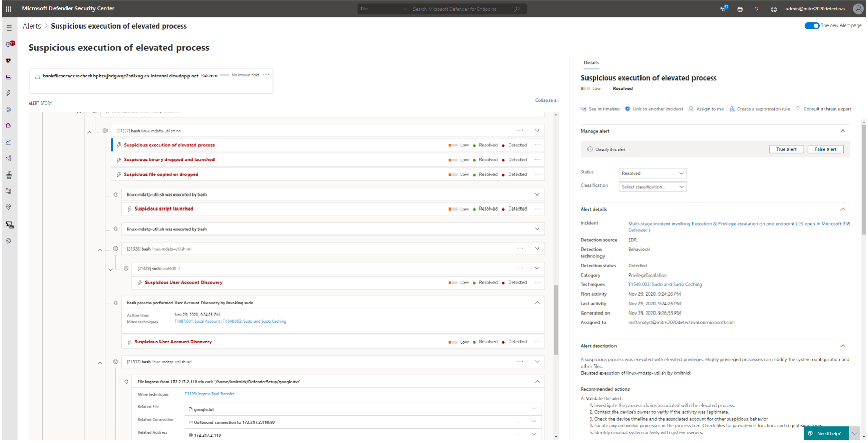
Task: Collapse the Alert description section
Action: (x=843, y=346)
